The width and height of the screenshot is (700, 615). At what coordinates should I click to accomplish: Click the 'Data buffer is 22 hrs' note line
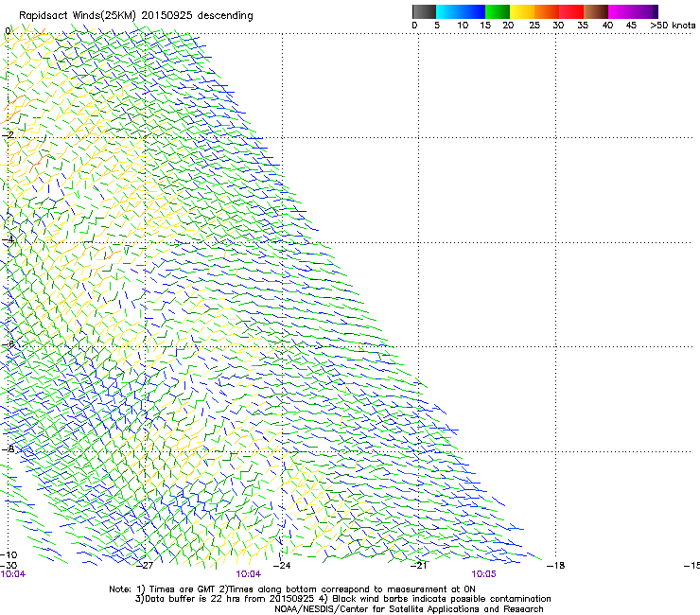click(342, 599)
